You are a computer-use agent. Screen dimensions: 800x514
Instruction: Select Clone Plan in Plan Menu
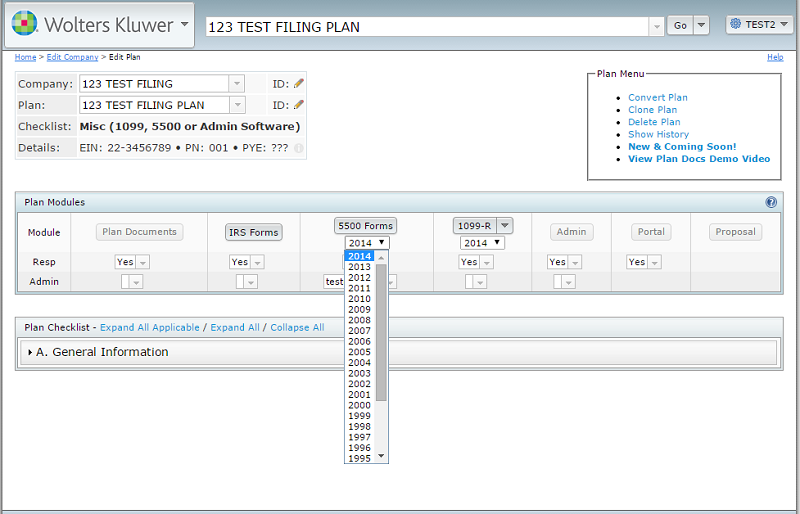tap(653, 110)
